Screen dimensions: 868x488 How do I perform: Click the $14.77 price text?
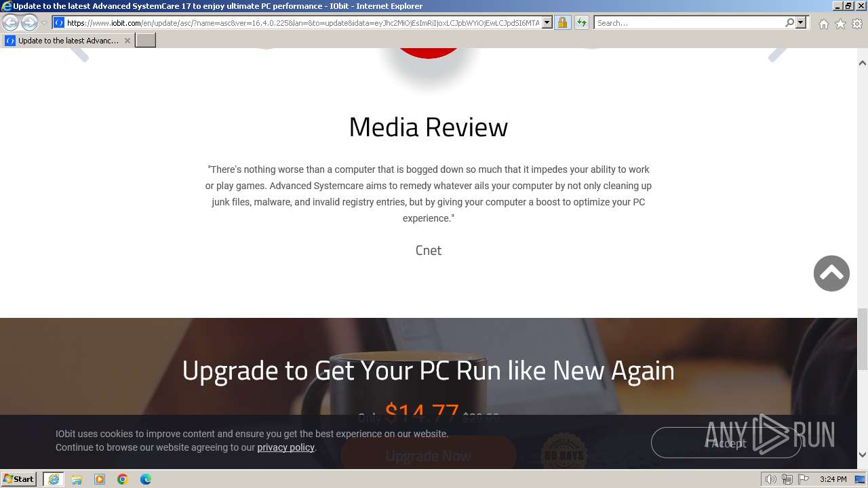421,412
